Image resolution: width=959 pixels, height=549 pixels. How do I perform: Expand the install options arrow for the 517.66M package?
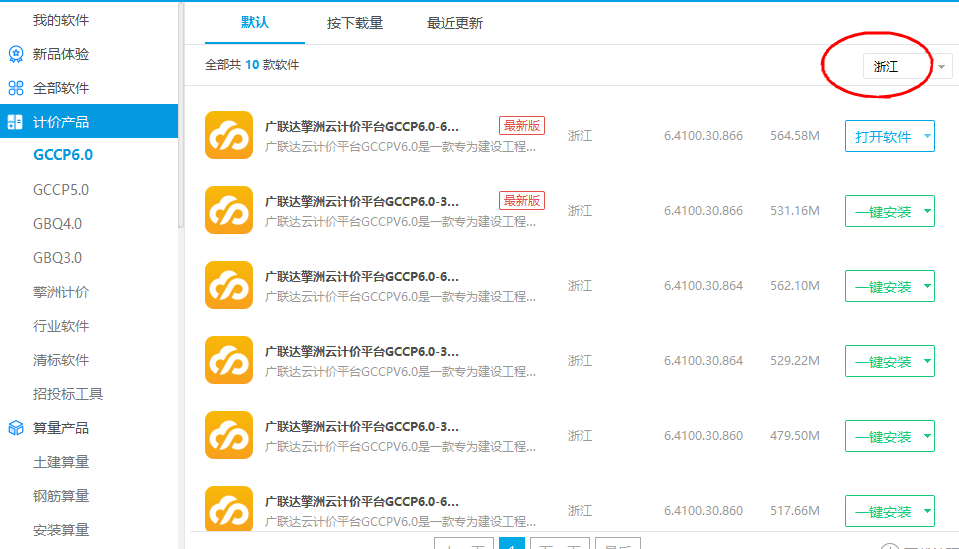pos(927,510)
